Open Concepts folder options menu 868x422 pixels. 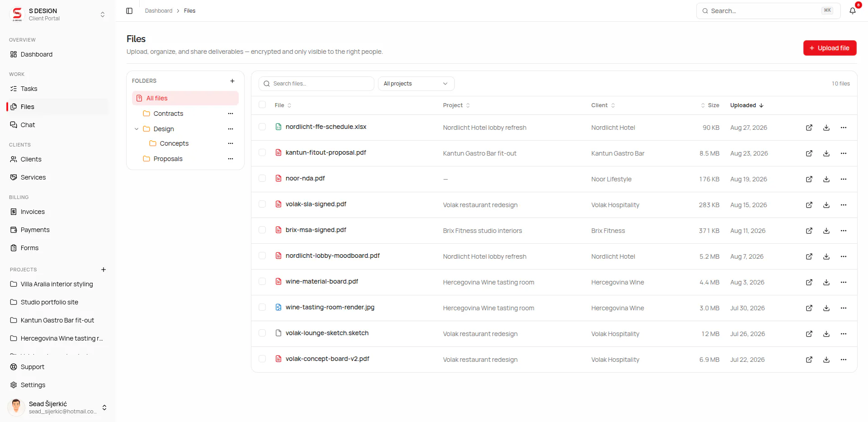click(x=231, y=143)
